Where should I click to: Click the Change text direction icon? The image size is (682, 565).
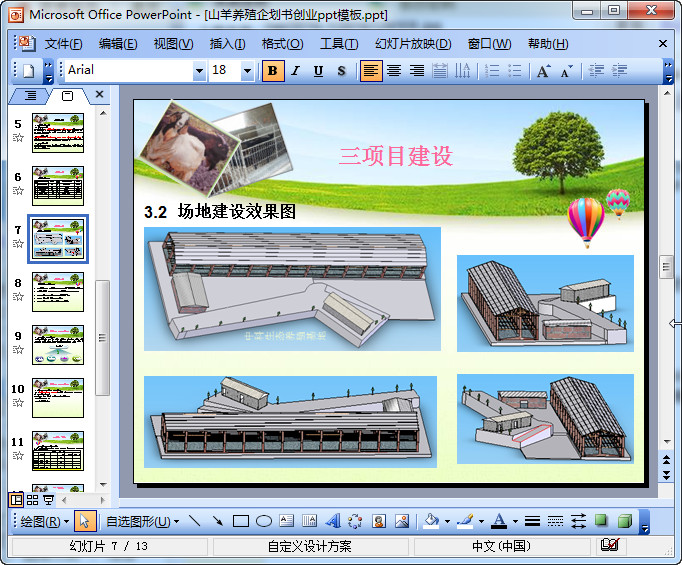(x=462, y=70)
